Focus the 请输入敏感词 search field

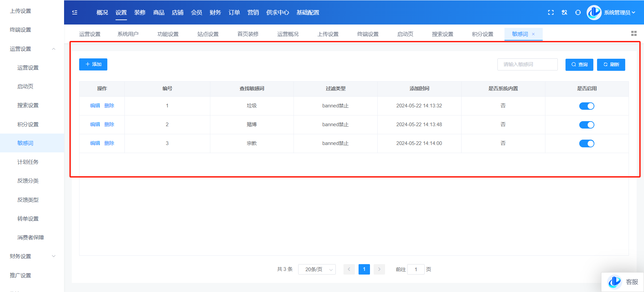pos(527,64)
